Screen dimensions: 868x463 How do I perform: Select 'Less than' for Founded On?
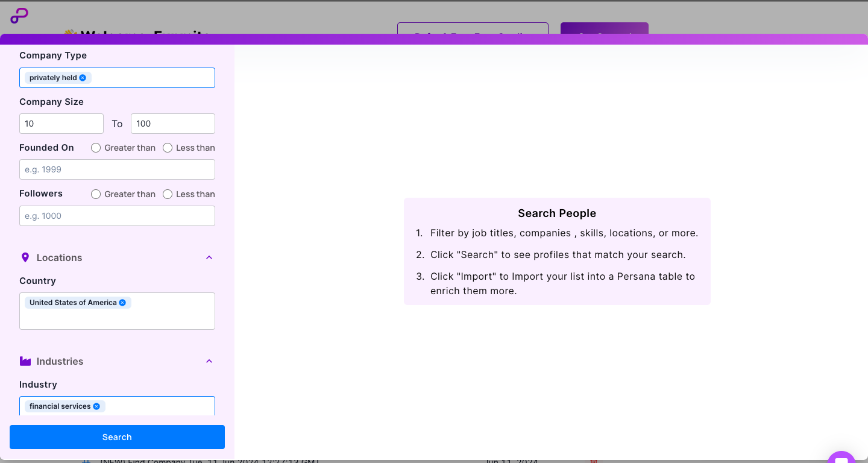(x=168, y=148)
